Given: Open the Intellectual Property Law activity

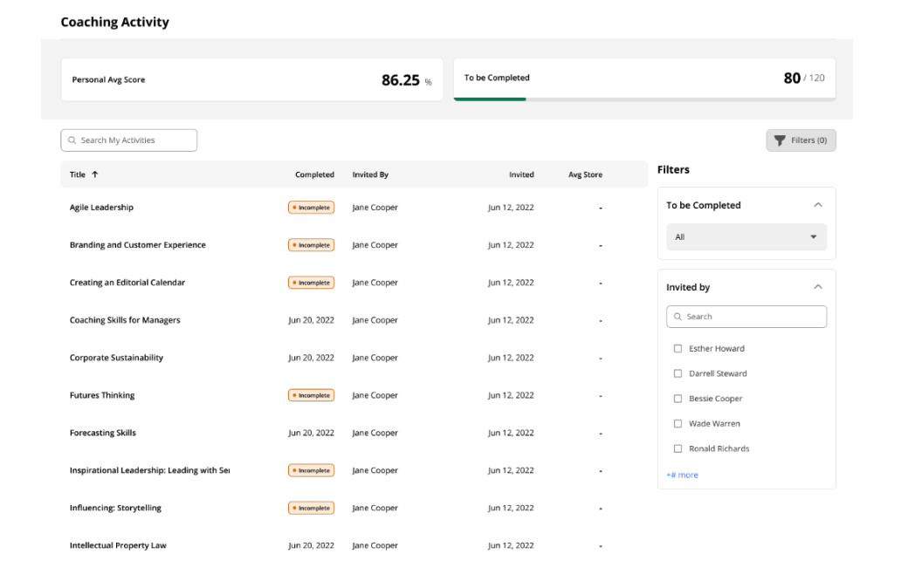Looking at the screenshot, I should pos(118,545).
